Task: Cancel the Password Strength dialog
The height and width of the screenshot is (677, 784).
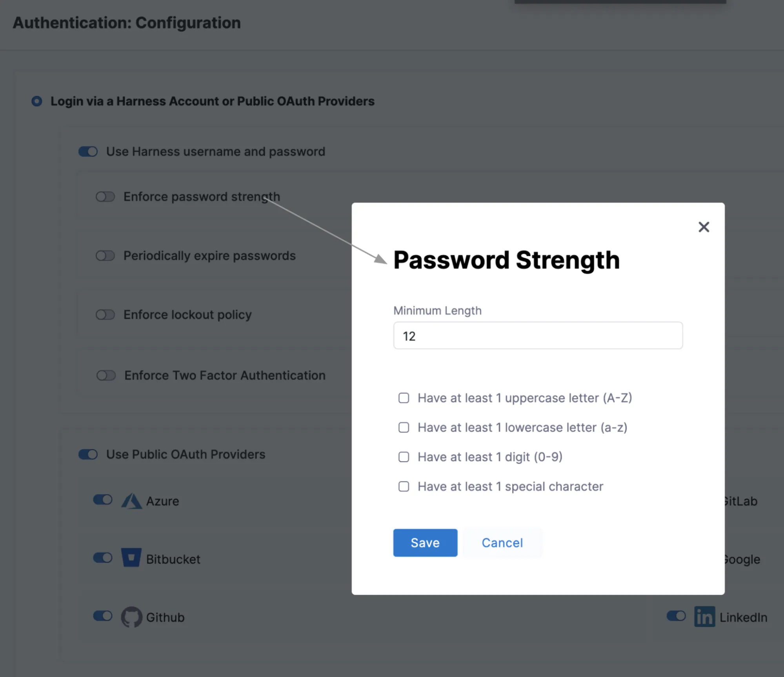Action: click(502, 542)
